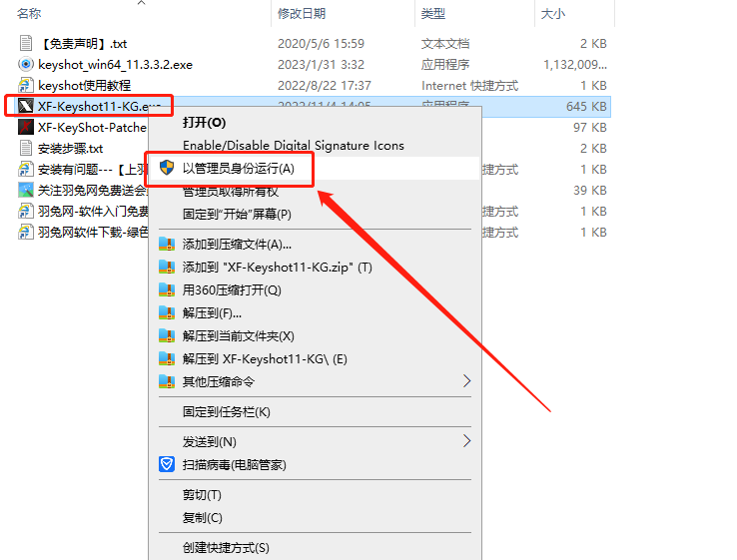Click the 645 KB size value
The image size is (737, 560).
click(x=586, y=107)
